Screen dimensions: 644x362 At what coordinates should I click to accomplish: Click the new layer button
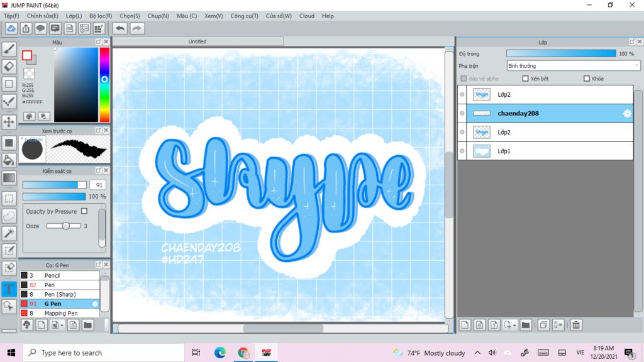pos(465,325)
